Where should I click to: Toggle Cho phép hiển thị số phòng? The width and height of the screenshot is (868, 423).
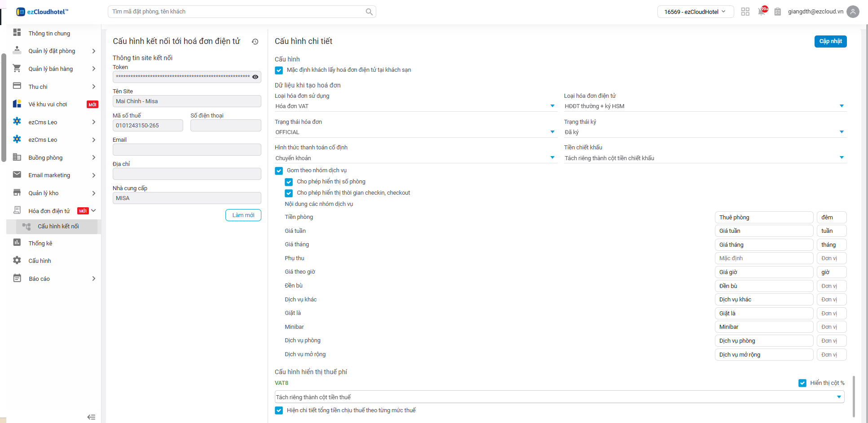pos(289,182)
